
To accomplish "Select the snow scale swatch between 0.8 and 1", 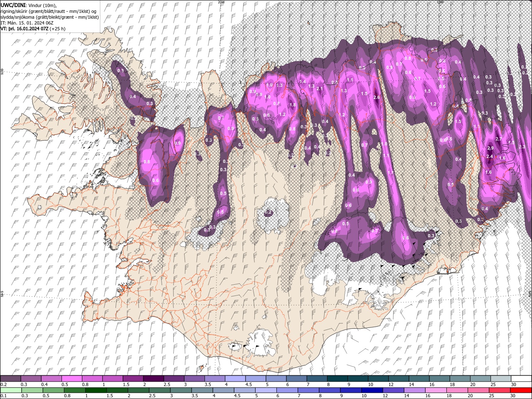I will click(92, 379).
